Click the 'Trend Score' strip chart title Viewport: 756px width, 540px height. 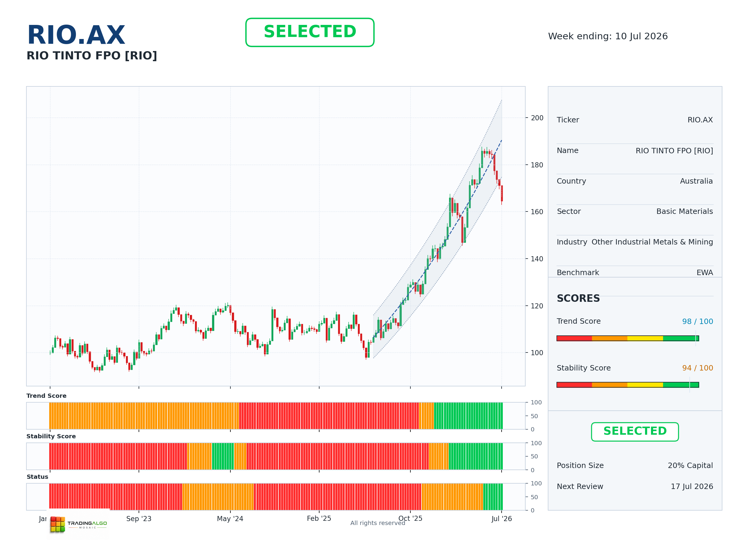46,396
